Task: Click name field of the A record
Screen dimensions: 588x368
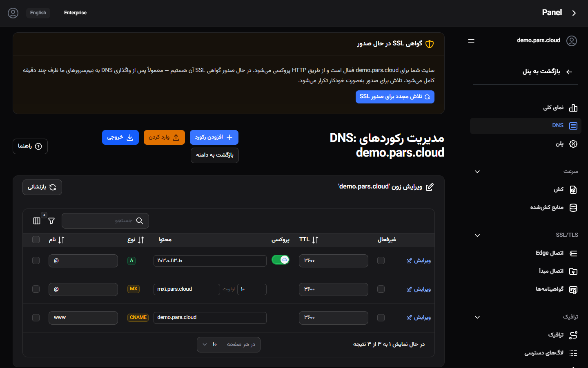Action: tap(83, 261)
